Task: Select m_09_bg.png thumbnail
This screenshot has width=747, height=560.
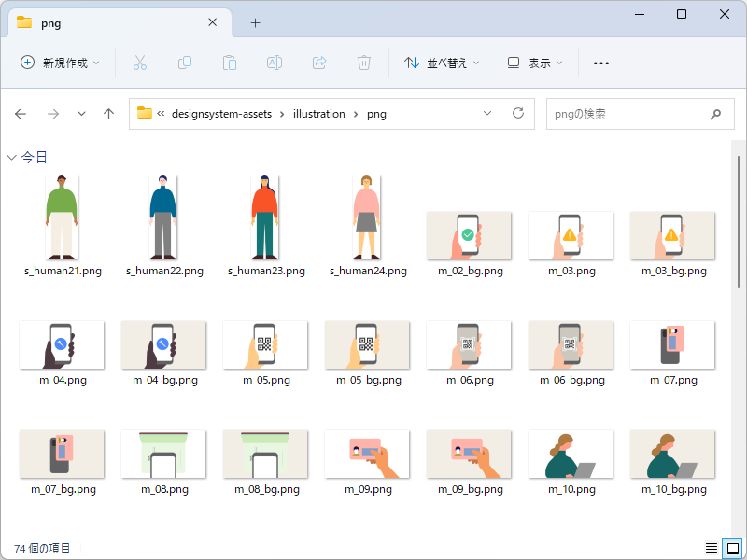Action: click(x=469, y=454)
